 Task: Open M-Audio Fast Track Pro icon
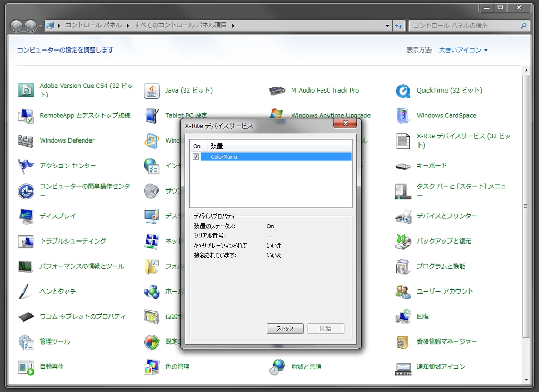coord(277,91)
